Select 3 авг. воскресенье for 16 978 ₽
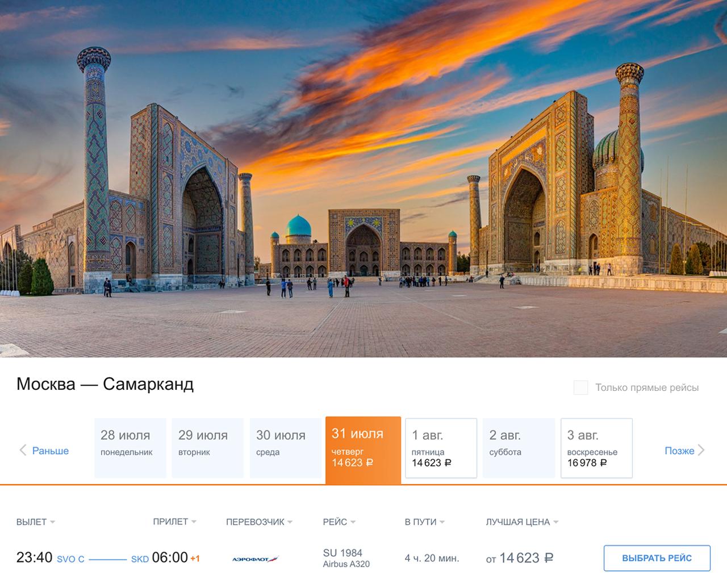 (x=596, y=449)
